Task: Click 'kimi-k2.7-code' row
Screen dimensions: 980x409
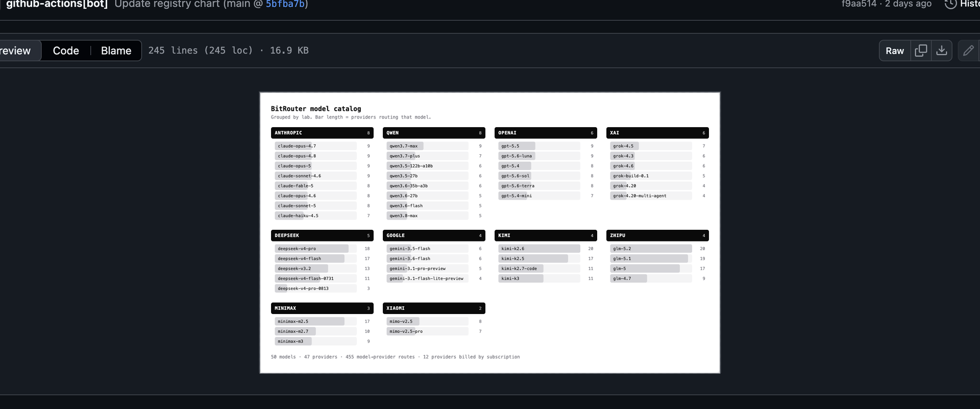Action: [x=546, y=269]
